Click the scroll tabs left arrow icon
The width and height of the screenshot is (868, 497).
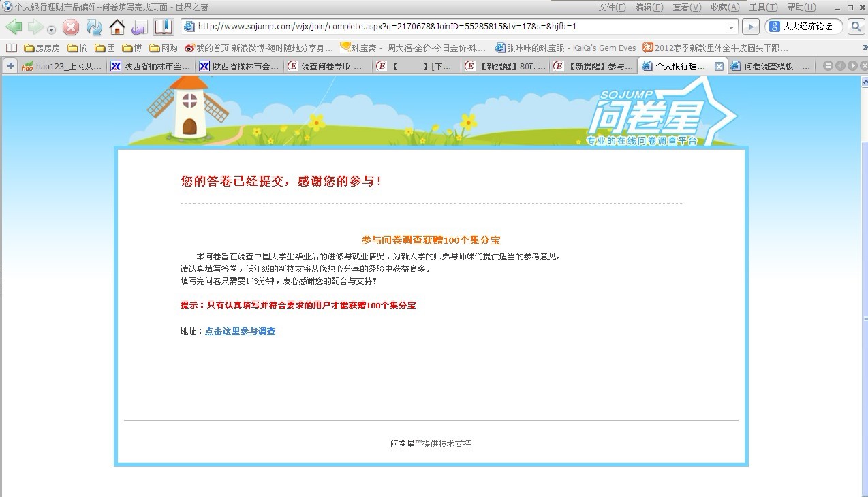coord(840,65)
